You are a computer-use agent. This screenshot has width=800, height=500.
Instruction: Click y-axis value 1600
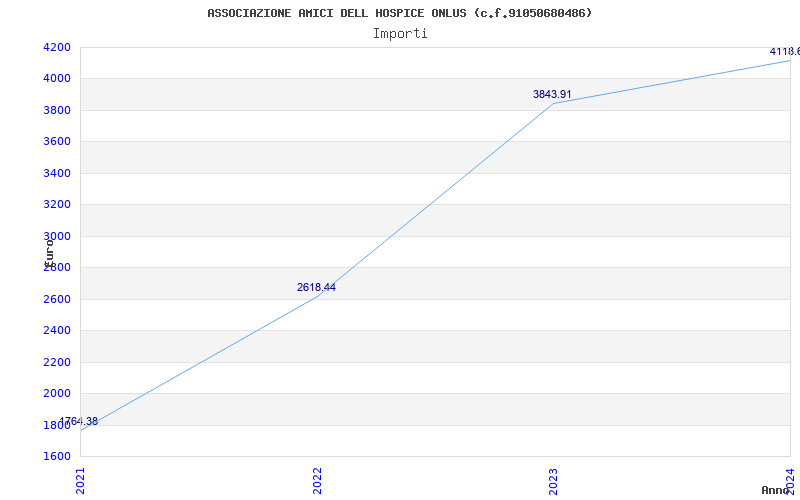57,456
